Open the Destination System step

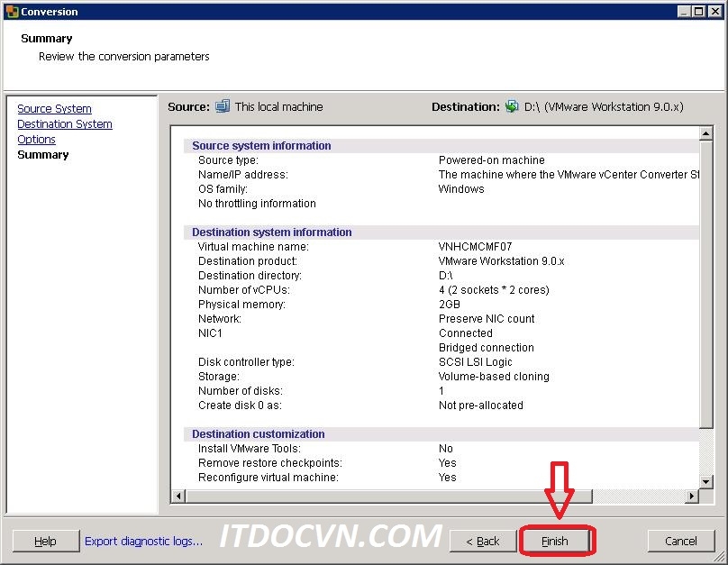pos(65,124)
